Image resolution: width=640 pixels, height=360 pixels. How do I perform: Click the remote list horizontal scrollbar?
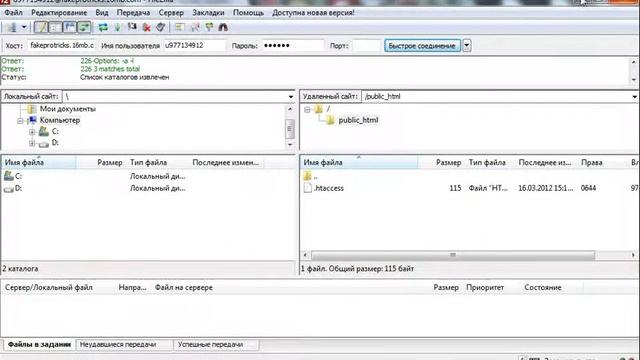[453, 255]
